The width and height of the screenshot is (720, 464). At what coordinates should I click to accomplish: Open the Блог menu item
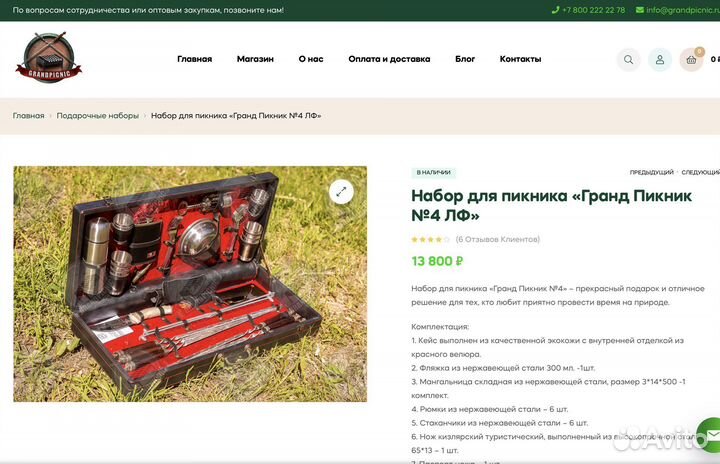click(x=465, y=59)
